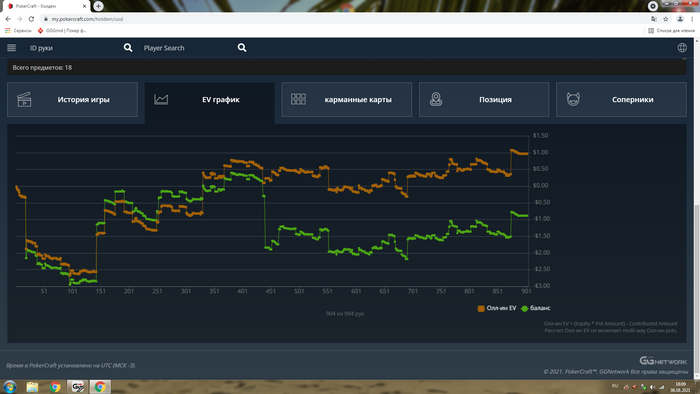Open the hamburger menu in PokerCraft header

[12, 48]
